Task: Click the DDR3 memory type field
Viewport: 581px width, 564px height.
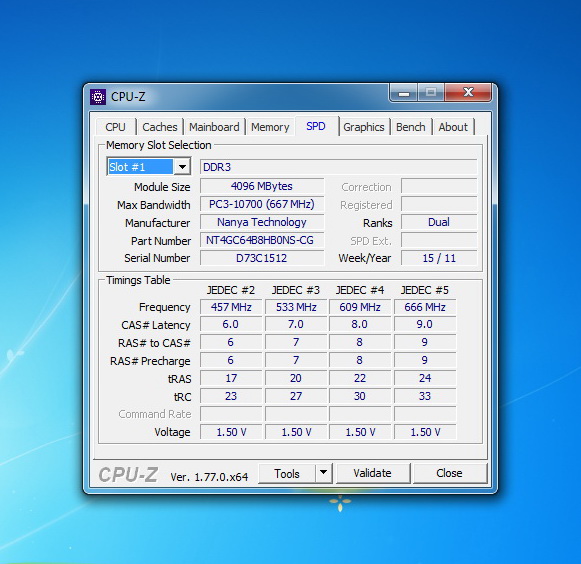Action: point(338,167)
